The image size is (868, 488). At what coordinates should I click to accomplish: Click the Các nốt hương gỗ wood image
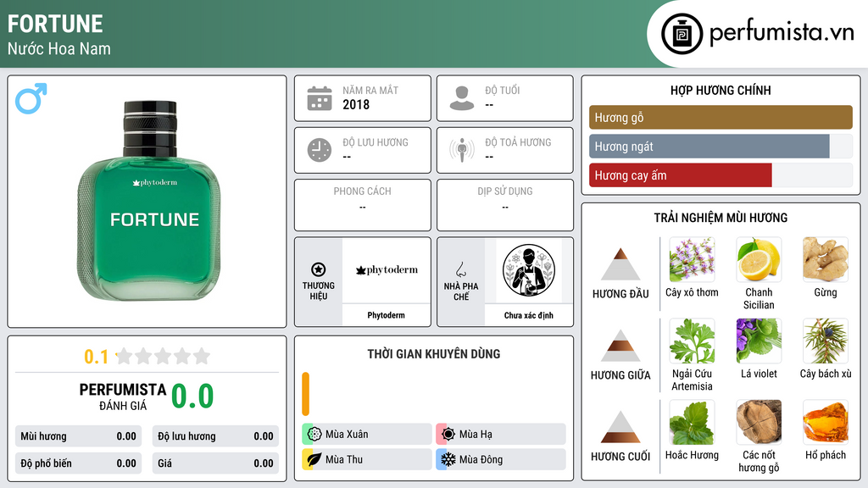(x=759, y=422)
